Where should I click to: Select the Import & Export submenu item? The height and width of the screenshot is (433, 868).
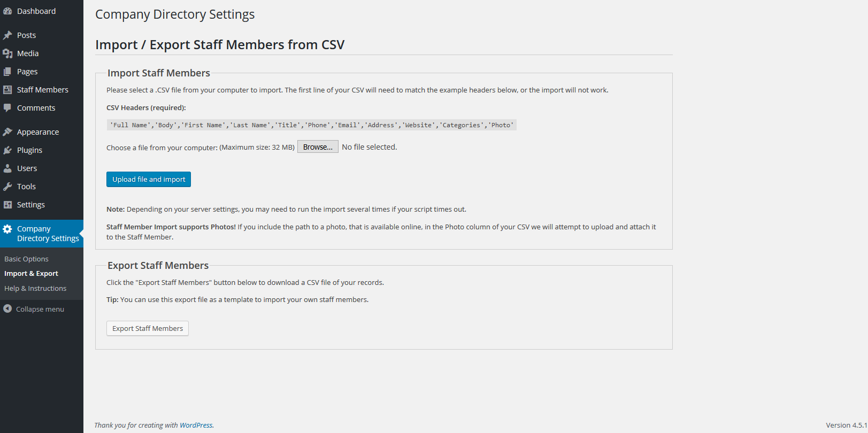point(31,273)
